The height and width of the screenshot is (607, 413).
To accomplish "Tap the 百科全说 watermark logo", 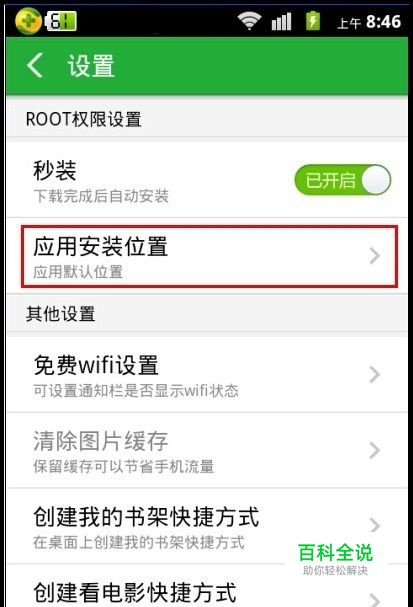I will [x=335, y=559].
